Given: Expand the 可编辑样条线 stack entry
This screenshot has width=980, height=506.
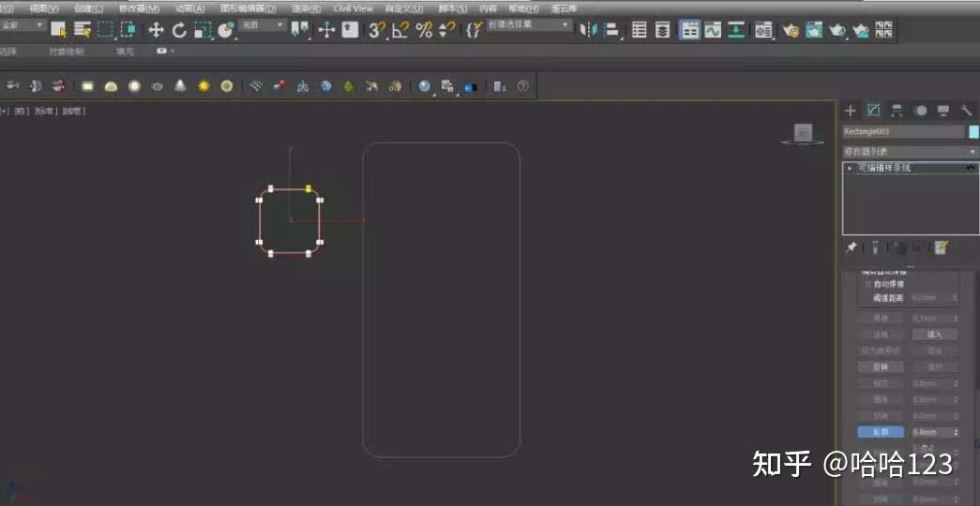Looking at the screenshot, I should (850, 168).
